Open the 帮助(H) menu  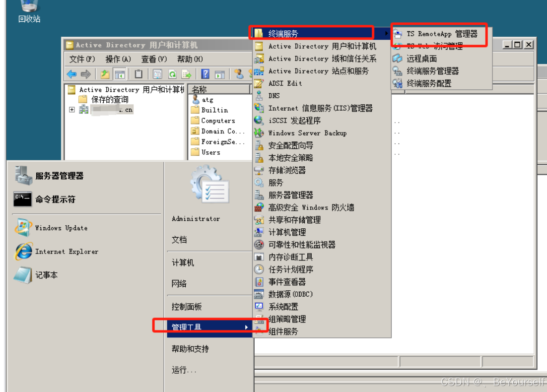pyautogui.click(x=190, y=59)
